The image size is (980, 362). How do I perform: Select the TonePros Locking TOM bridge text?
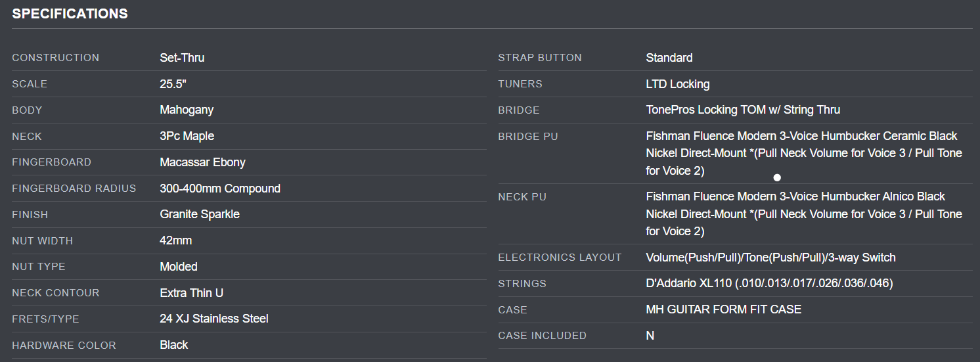[743, 110]
